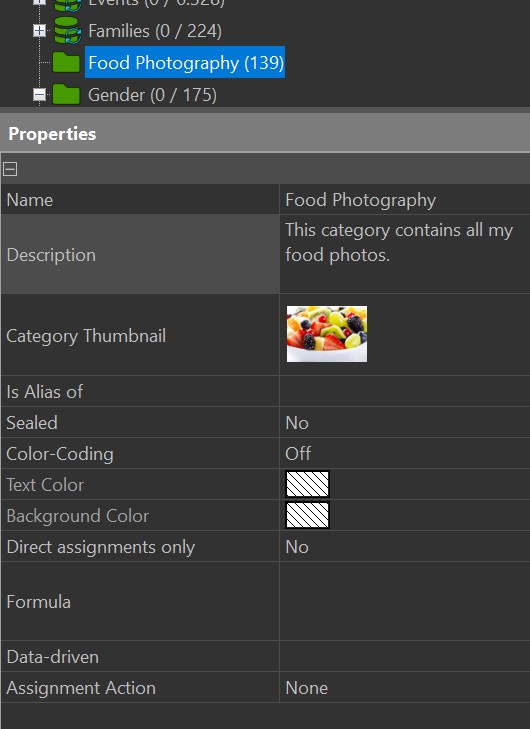Click the Food Photography green folder icon
Viewport: 530px width, 729px height.
click(x=66, y=62)
